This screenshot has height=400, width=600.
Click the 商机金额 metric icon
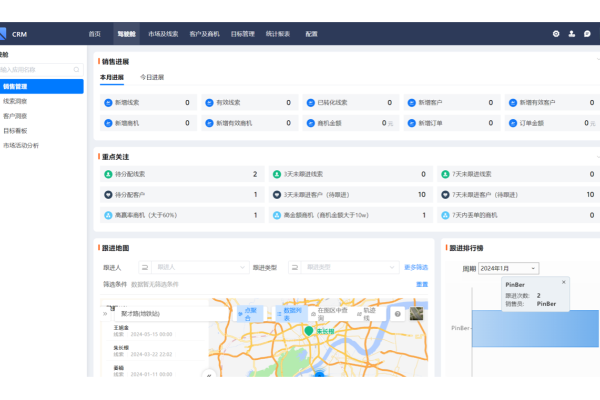311,123
